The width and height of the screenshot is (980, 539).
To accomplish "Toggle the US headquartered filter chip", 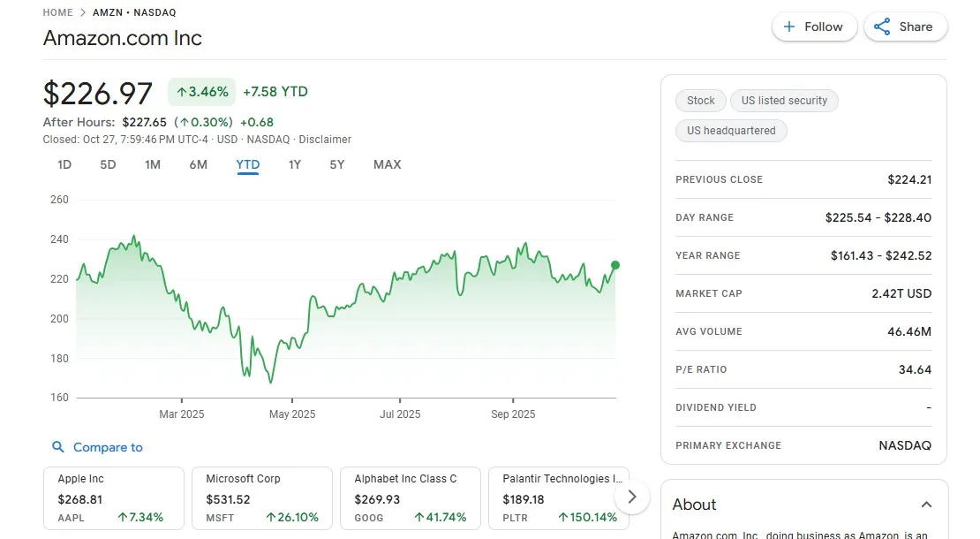I will (731, 130).
